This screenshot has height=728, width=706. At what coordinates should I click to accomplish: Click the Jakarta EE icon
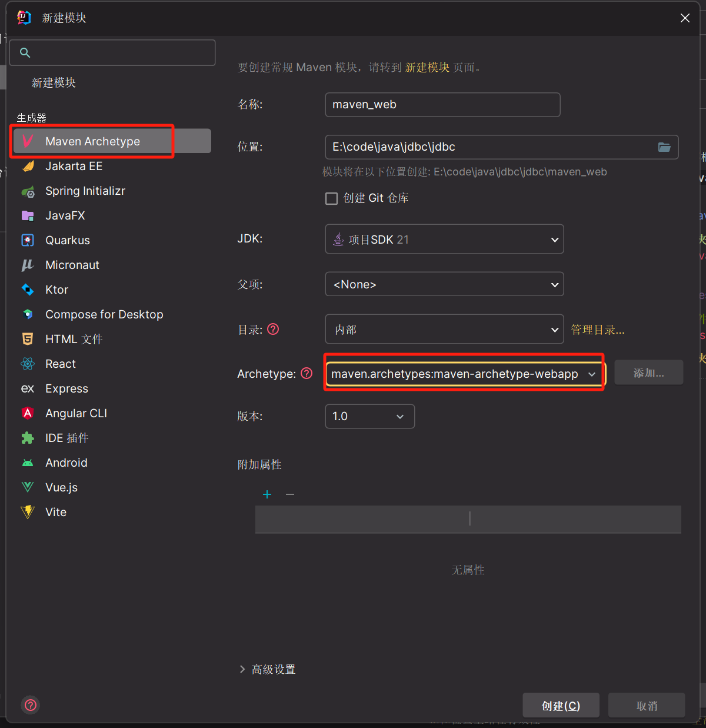[x=28, y=166]
